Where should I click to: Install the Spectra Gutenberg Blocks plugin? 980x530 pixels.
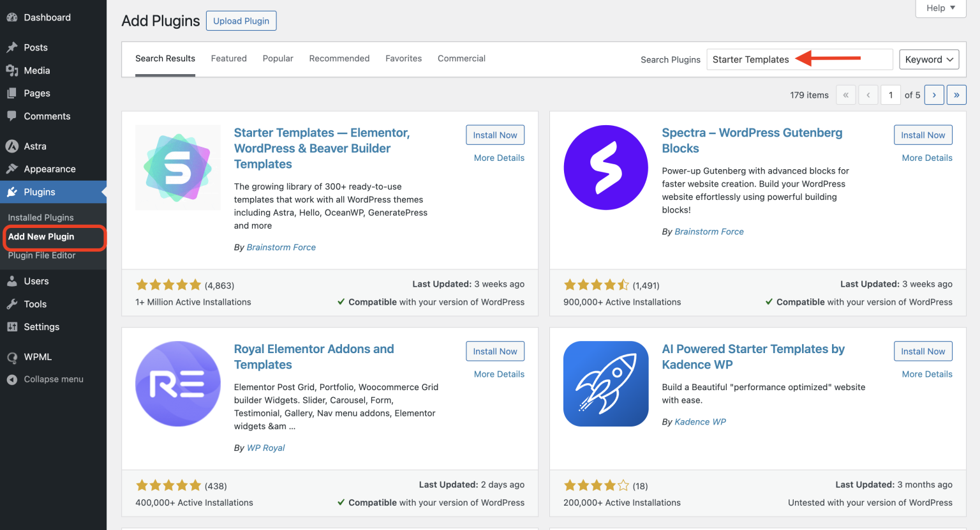pos(923,135)
